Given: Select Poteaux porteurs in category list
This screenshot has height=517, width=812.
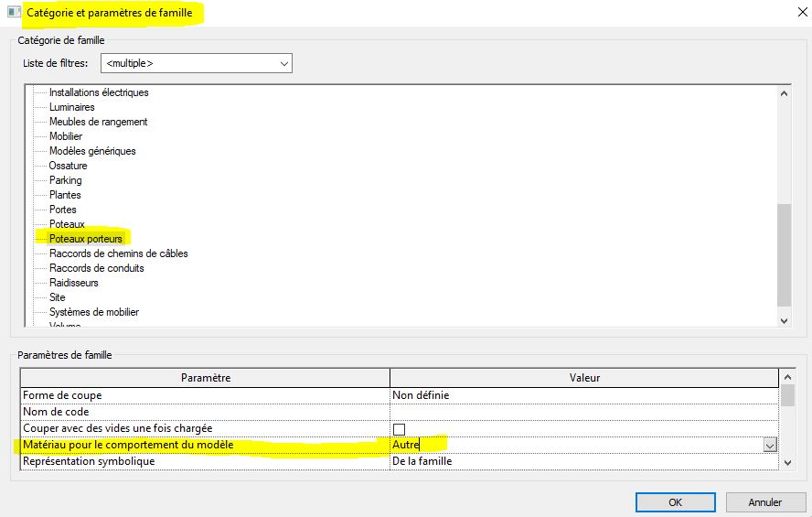Looking at the screenshot, I should (85, 239).
